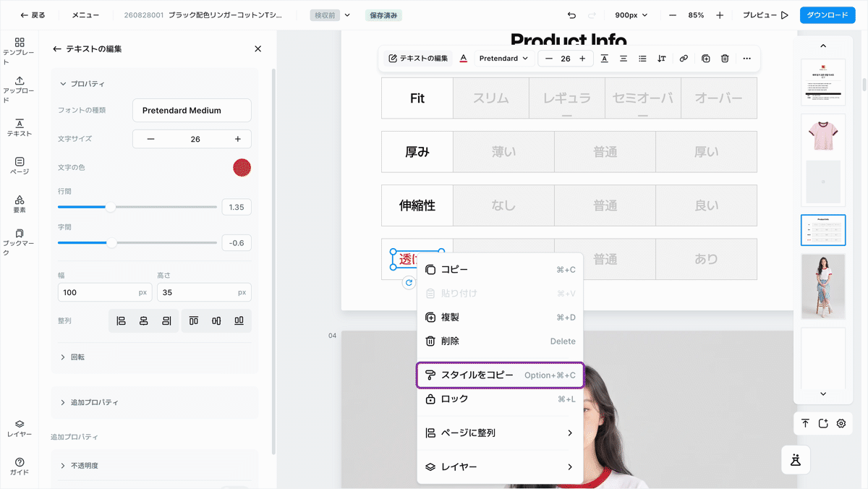Open page settings gear under thumbnails

coord(841,423)
